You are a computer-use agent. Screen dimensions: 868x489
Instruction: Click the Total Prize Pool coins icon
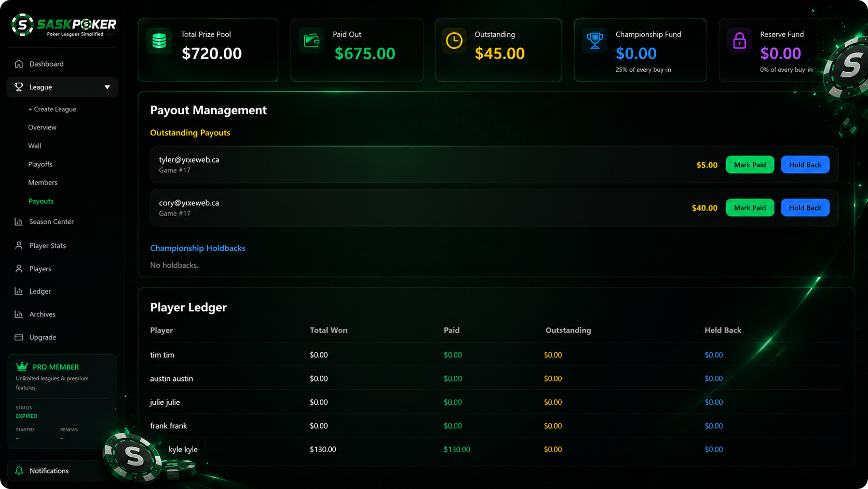click(159, 41)
